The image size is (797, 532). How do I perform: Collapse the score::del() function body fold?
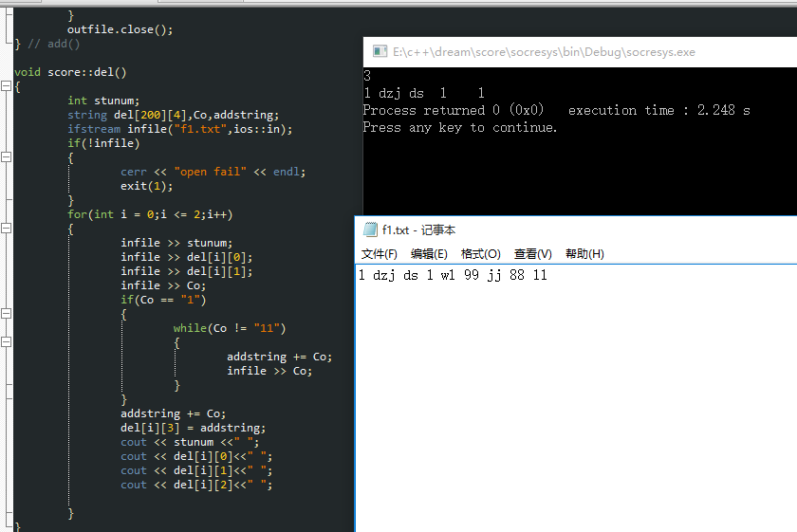(6, 86)
